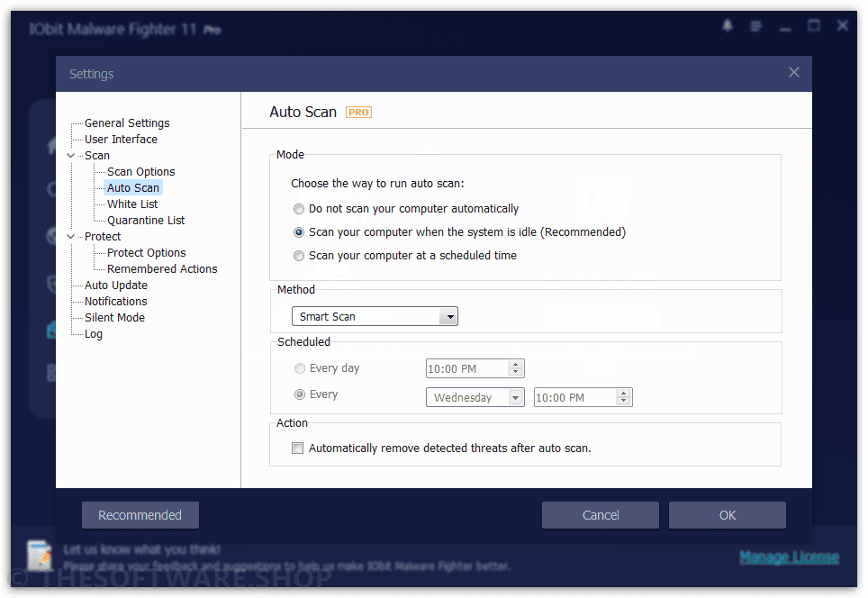The image size is (868, 598).
Task: Choose scan at a scheduled time
Action: [299, 256]
